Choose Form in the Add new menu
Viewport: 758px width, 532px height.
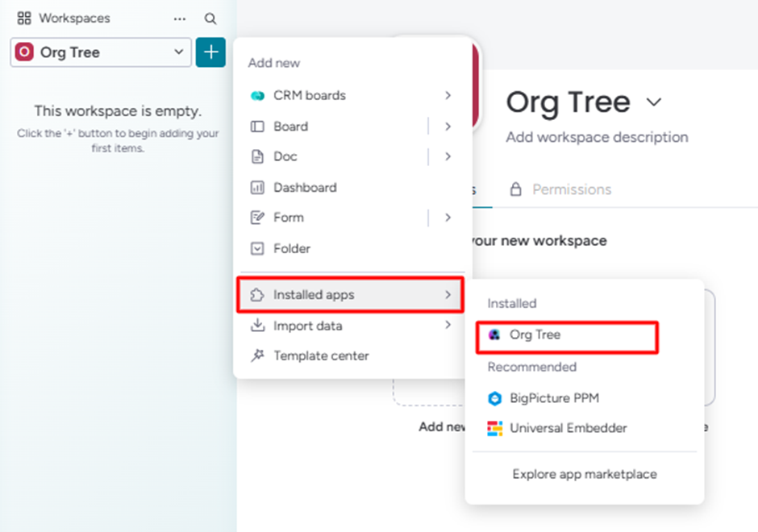tap(334, 218)
